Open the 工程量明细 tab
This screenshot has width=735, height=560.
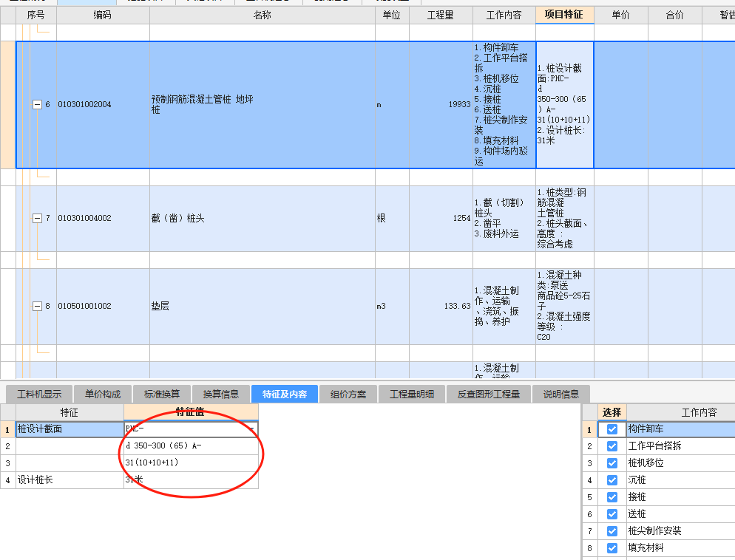click(412, 395)
